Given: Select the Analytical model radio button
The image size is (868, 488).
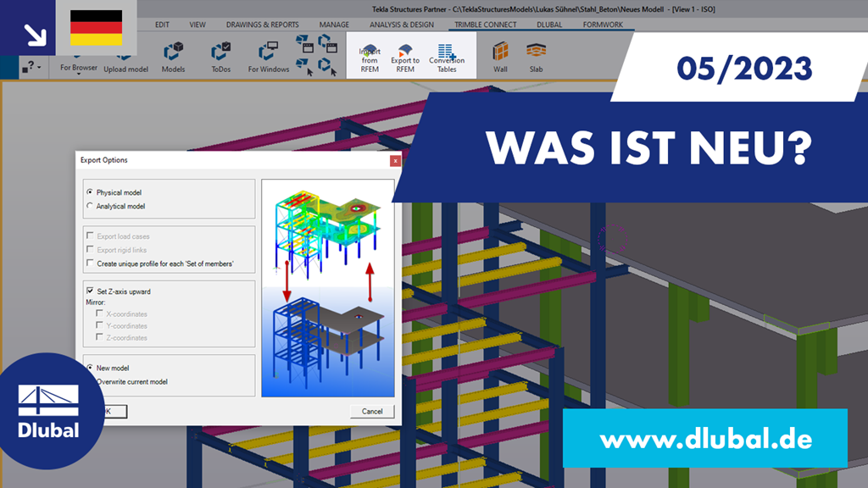Looking at the screenshot, I should [x=88, y=206].
